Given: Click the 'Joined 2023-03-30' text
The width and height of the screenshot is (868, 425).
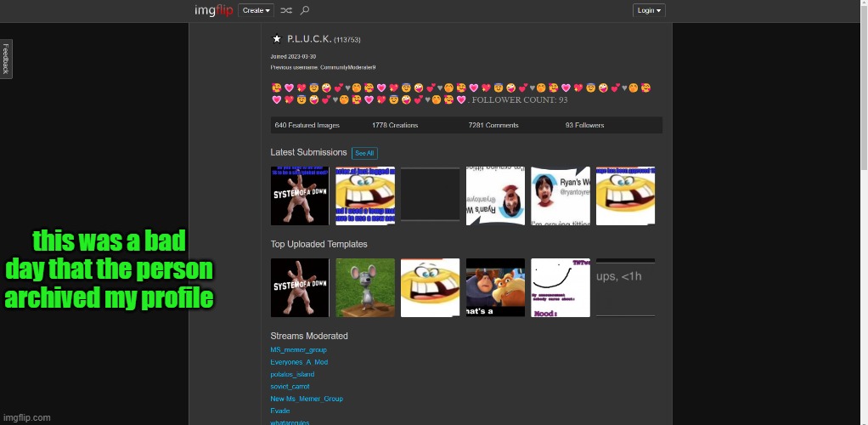Looking at the screenshot, I should coord(293,56).
